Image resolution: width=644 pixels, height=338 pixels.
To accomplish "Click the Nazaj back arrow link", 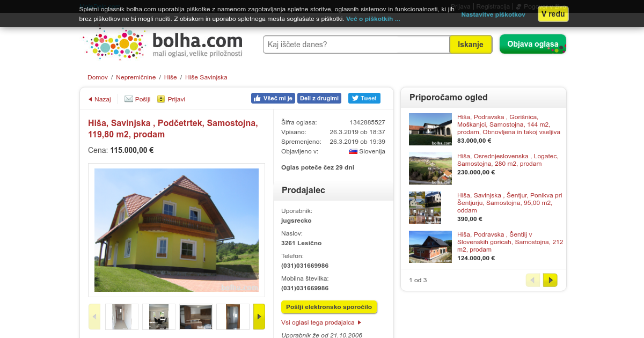I will [x=99, y=99].
